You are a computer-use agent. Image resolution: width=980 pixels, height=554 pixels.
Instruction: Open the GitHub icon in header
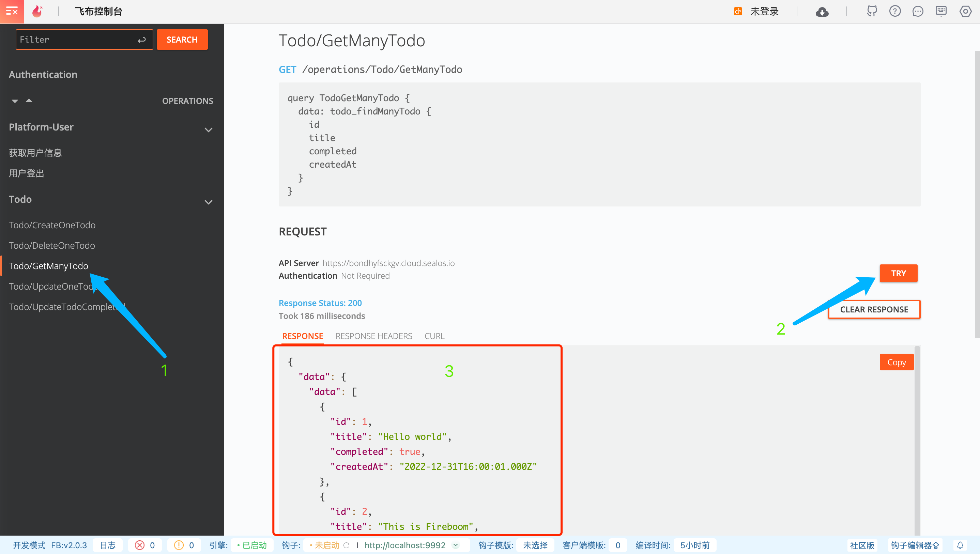coord(872,12)
